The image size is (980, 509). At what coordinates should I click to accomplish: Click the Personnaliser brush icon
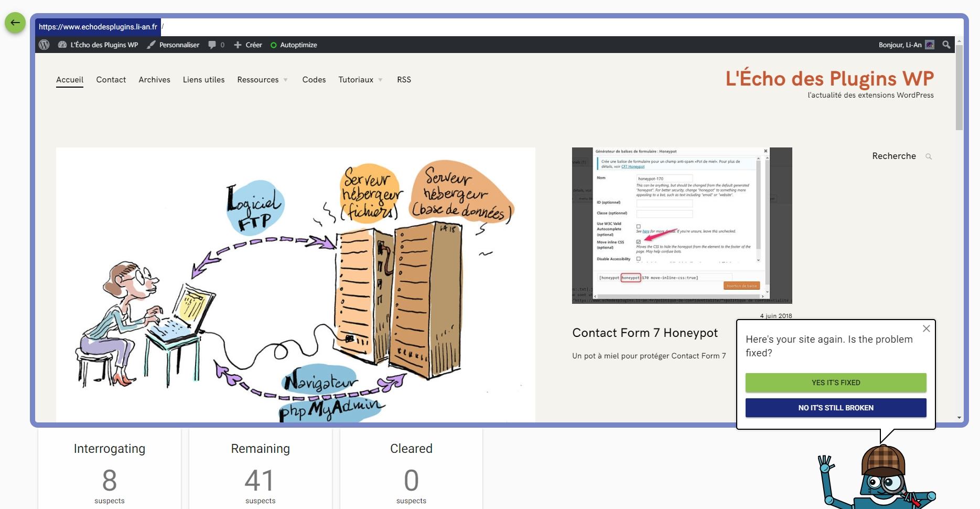(151, 45)
